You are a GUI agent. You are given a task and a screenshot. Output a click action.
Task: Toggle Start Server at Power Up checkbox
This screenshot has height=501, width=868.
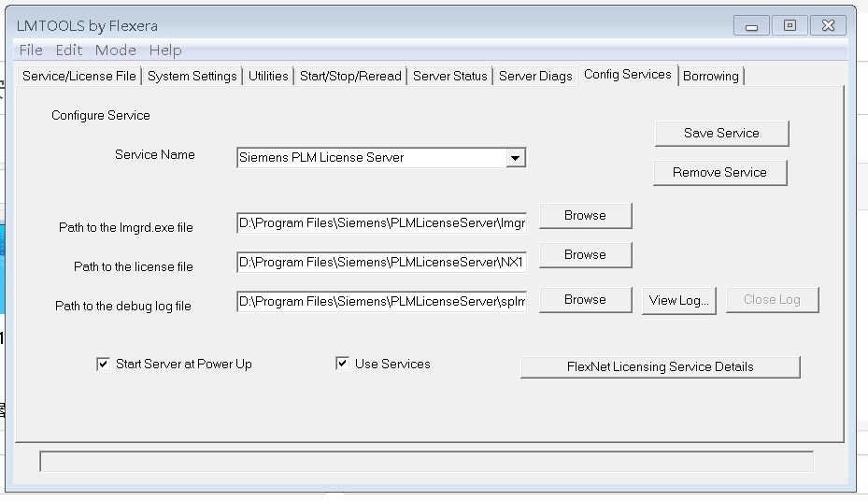(104, 364)
